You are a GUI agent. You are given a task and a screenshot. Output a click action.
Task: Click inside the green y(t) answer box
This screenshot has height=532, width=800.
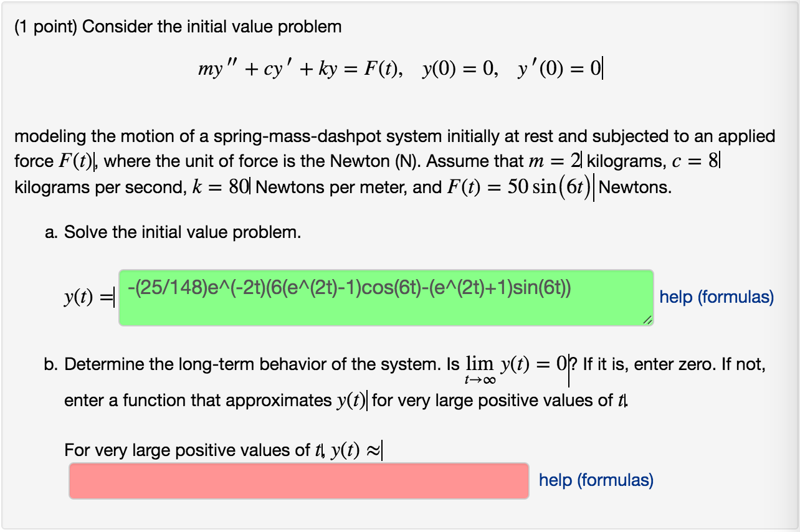tap(386, 296)
